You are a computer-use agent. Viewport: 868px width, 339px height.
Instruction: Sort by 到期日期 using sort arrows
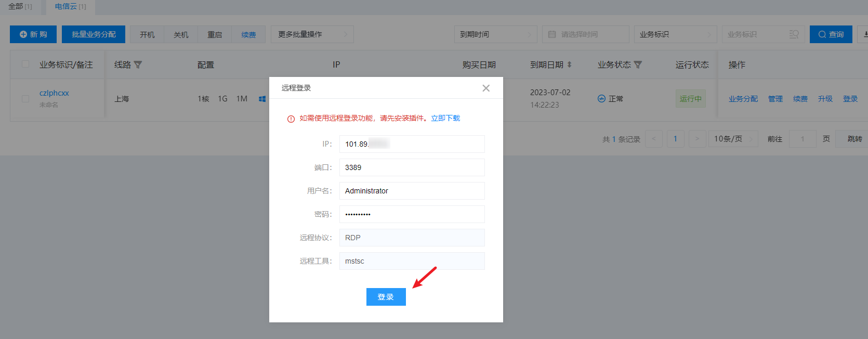point(570,65)
